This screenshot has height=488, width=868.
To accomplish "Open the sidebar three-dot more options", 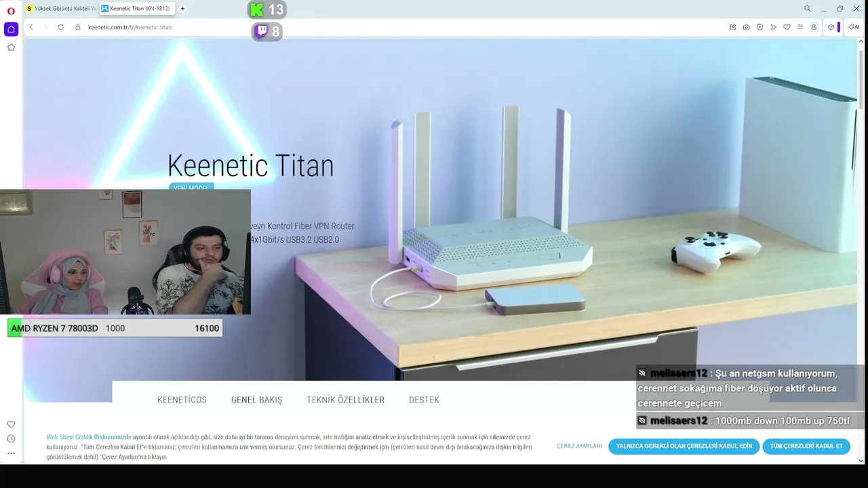I will (x=11, y=453).
